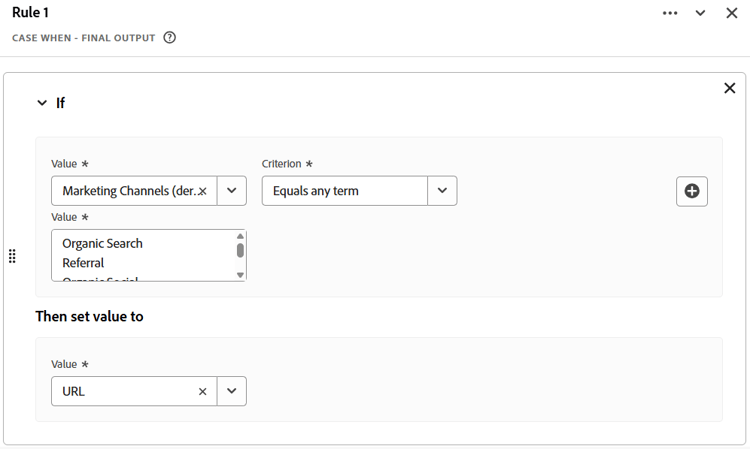Viewport: 750px width, 449px height.
Task: Select Organic Search in the value list
Action: pos(102,243)
